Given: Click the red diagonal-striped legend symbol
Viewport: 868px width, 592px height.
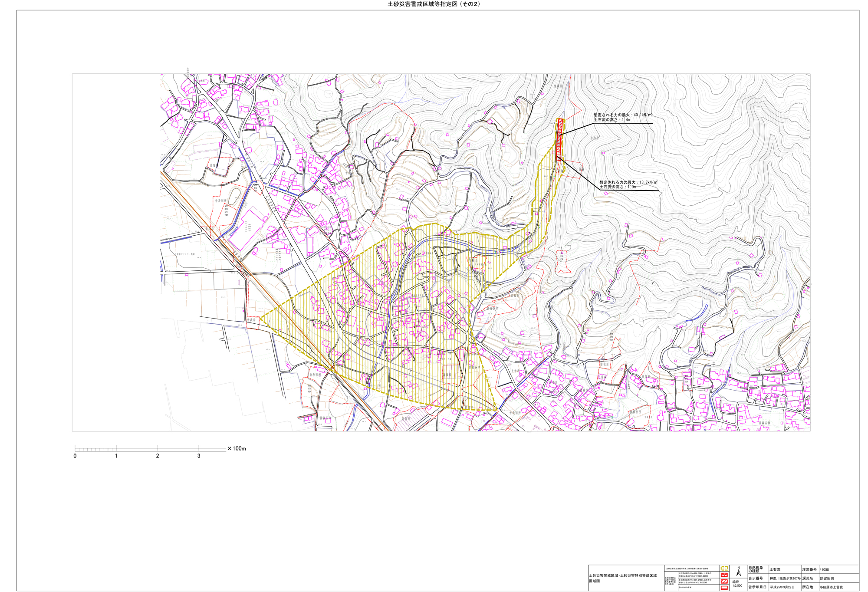Looking at the screenshot, I should [724, 582].
